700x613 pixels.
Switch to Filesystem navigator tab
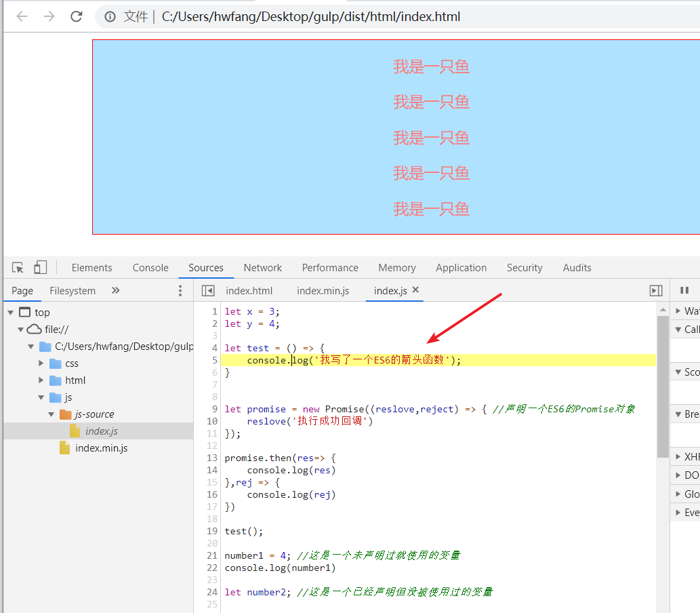pos(73,291)
